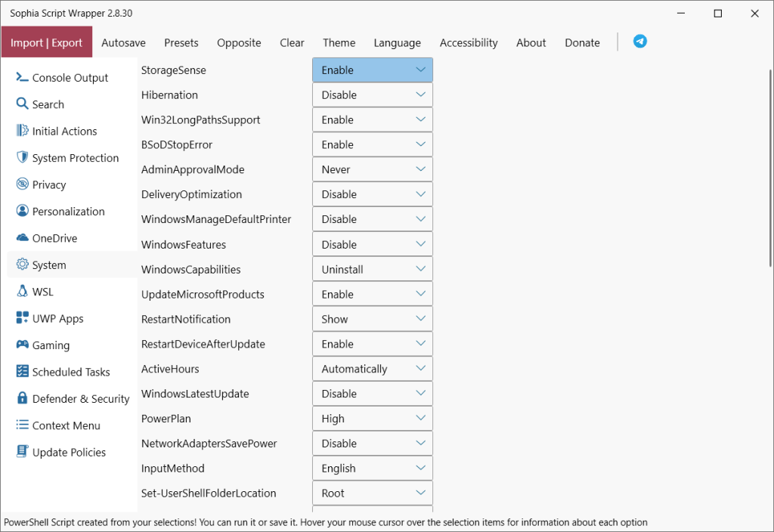Open the InputMethod English dropdown
Screen dimensions: 774x532
373,469
